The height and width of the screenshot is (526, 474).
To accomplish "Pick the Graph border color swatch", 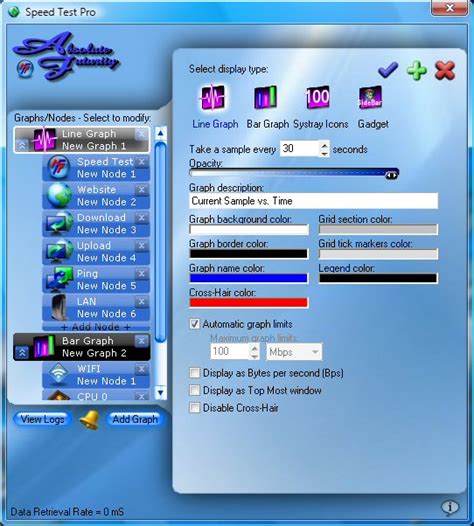I will pos(249,254).
